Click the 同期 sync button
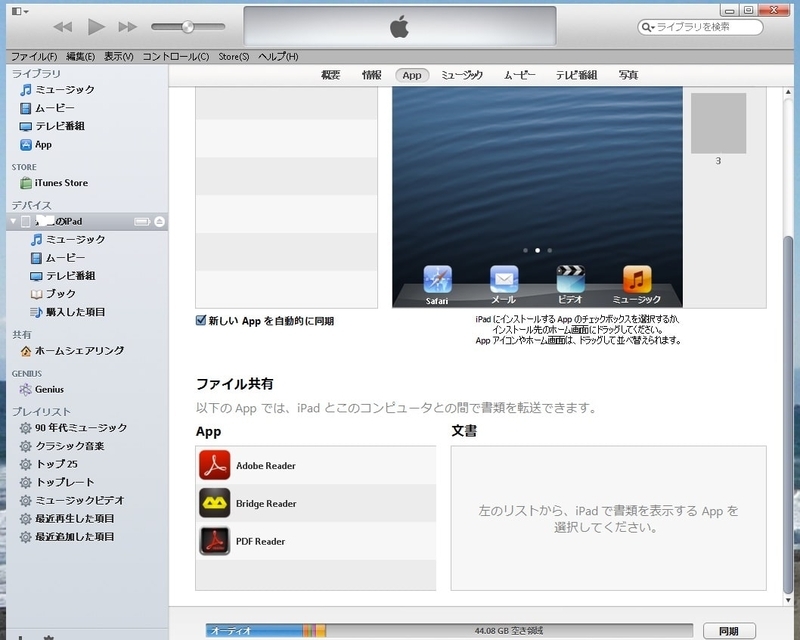800x640 pixels. tap(729, 631)
